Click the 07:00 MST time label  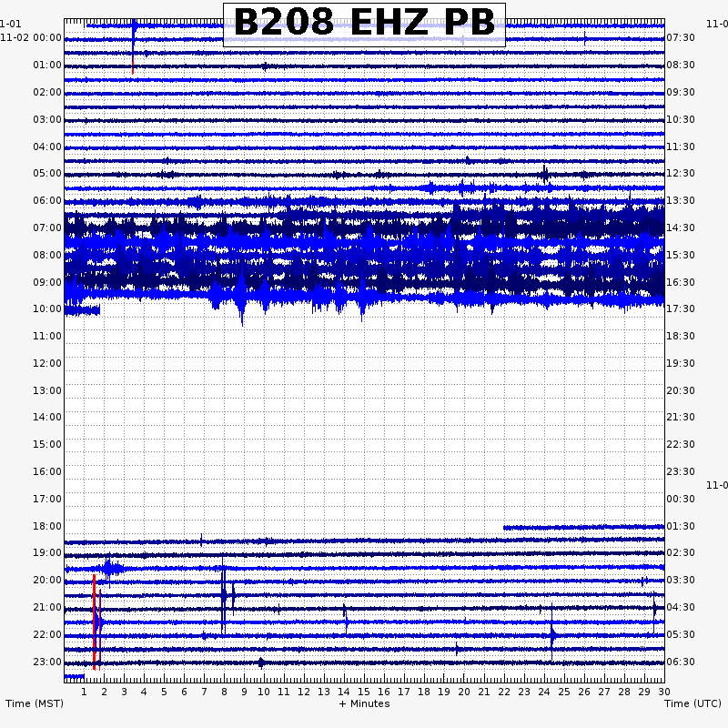point(47,228)
